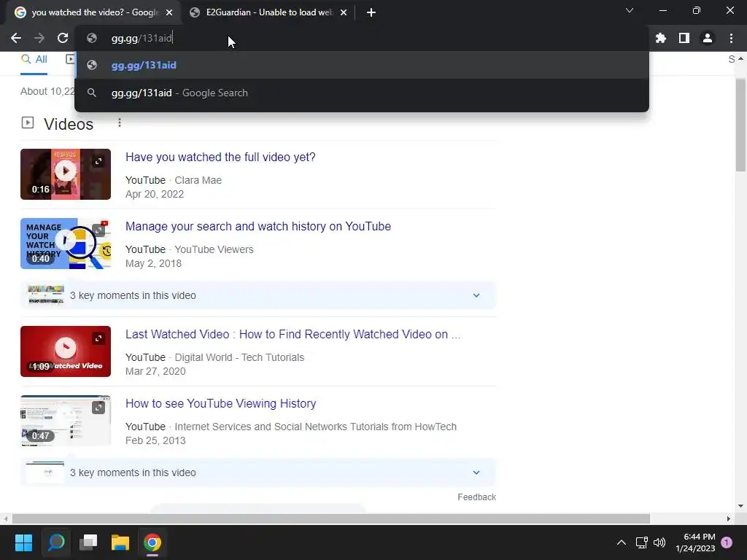The height and width of the screenshot is (560, 747).
Task: Click the horizontal scrollbar right arrow
Action: (729, 518)
